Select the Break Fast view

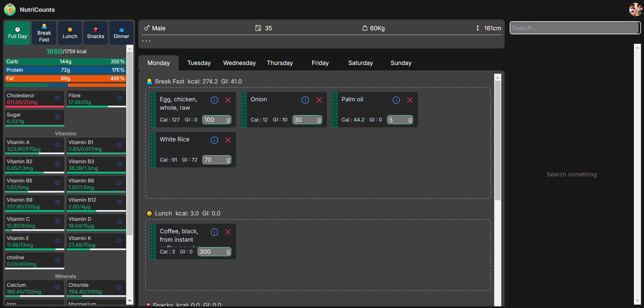[44, 33]
